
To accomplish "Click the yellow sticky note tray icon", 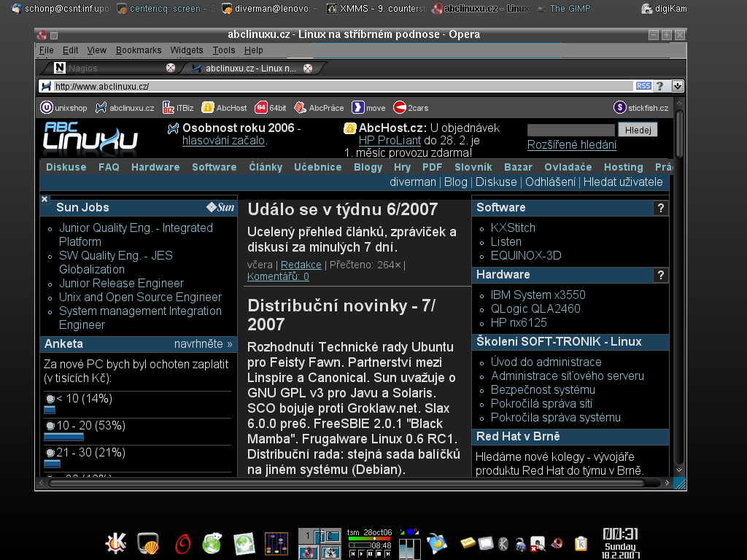I will 468,542.
